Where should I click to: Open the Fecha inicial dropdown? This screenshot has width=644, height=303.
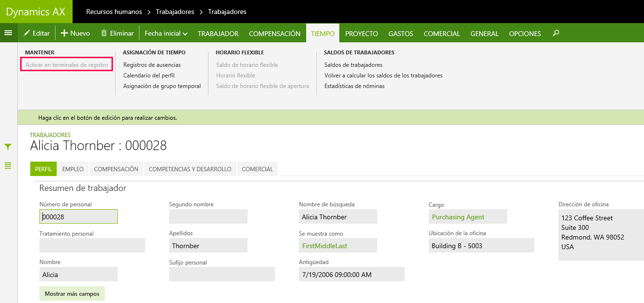click(x=166, y=33)
